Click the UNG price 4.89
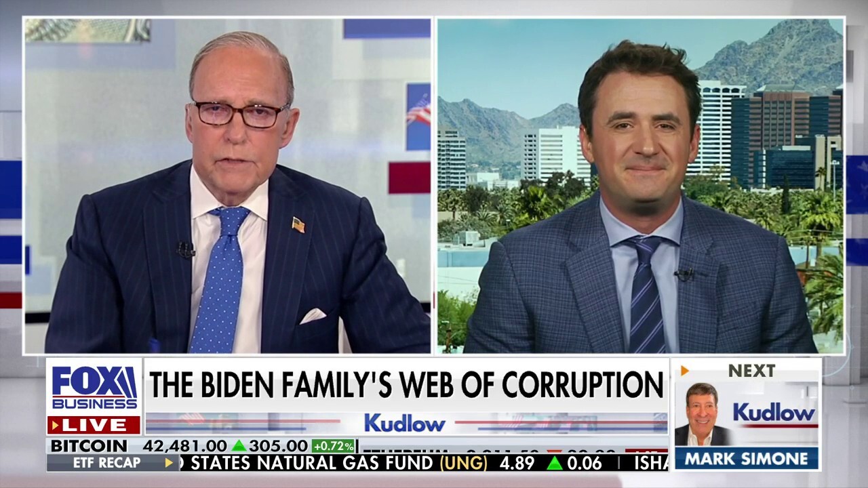 click(x=518, y=463)
